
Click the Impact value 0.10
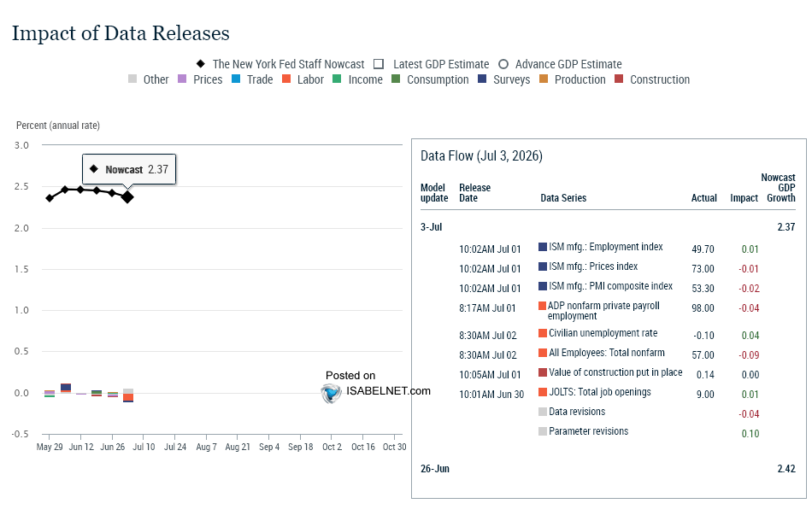750,434
